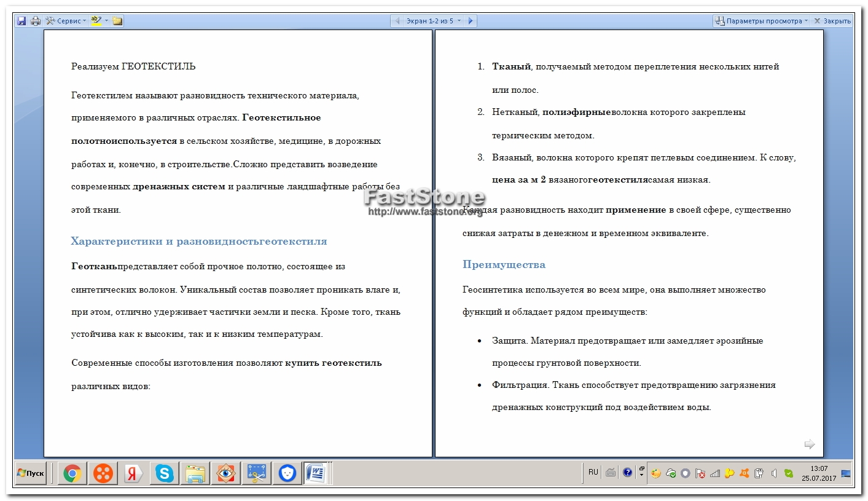Image resolution: width=868 pixels, height=501 pixels.
Task: Switch to the FastStone Capture scissors icon
Action: (257, 473)
